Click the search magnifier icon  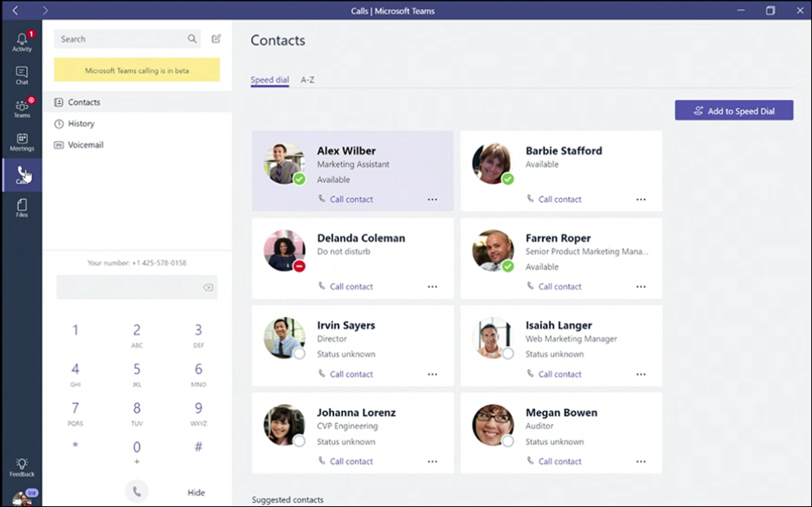pos(192,39)
